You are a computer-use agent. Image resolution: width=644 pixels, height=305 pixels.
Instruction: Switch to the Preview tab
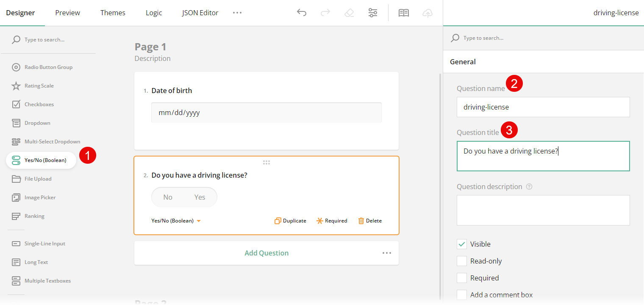[x=67, y=13]
